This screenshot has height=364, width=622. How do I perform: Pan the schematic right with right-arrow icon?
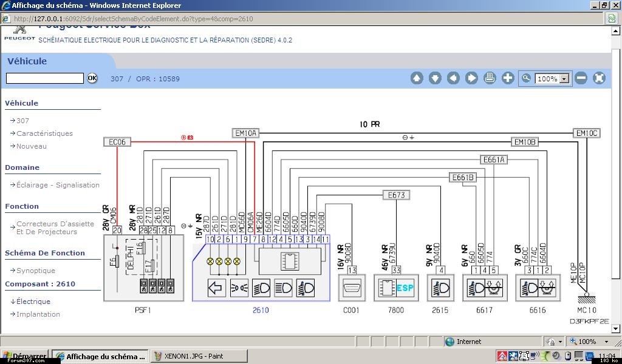pyautogui.click(x=471, y=78)
